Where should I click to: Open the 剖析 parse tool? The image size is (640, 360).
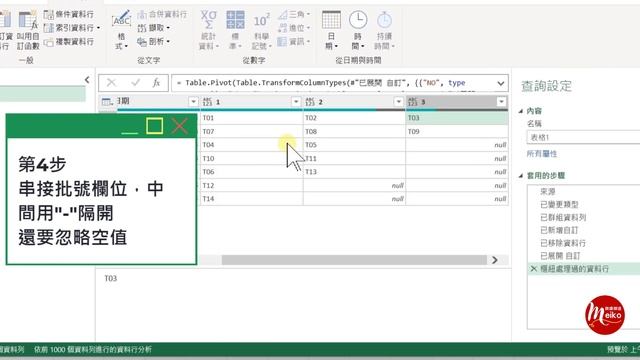point(153,42)
